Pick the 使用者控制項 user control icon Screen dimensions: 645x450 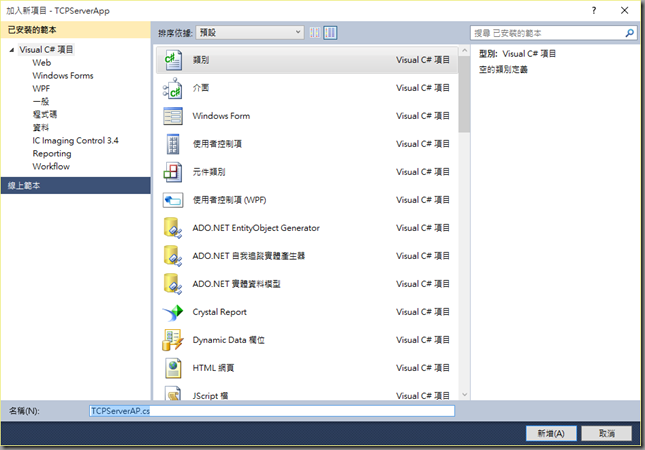173,144
